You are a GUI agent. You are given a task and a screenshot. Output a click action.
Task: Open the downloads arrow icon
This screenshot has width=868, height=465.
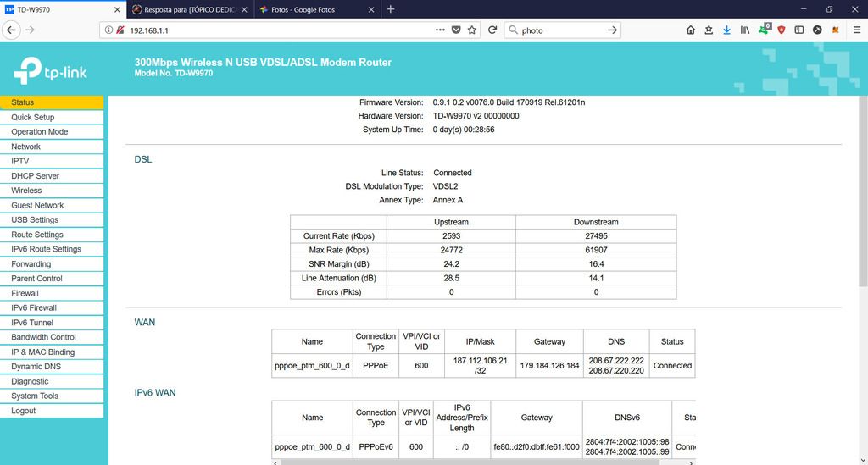726,30
